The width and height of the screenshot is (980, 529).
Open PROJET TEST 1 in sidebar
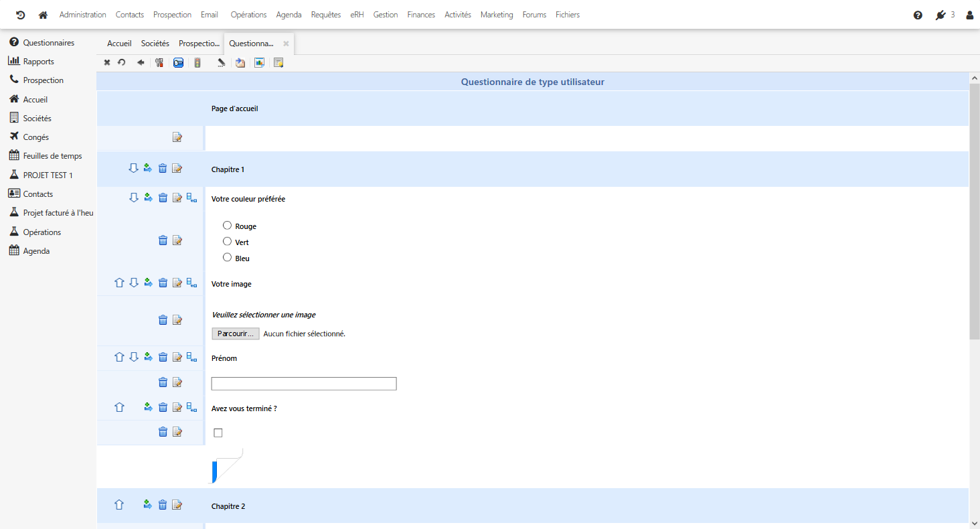coord(48,175)
